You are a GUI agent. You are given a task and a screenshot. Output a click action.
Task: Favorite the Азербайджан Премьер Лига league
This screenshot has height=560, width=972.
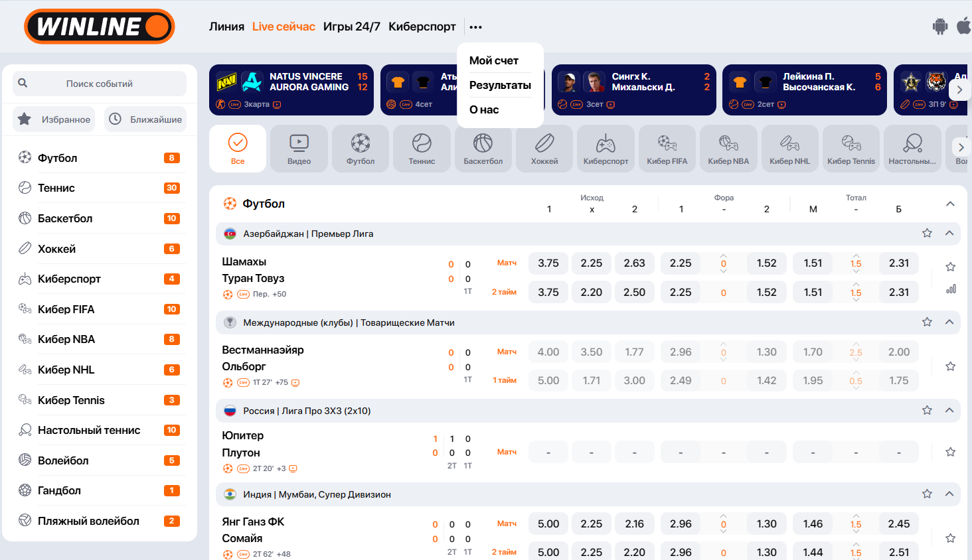coord(927,234)
